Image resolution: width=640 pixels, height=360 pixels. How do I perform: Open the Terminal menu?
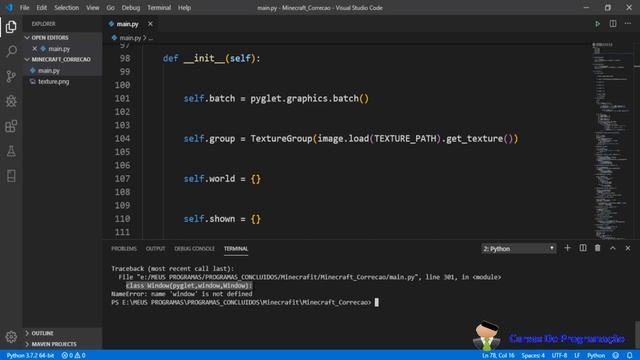point(159,8)
